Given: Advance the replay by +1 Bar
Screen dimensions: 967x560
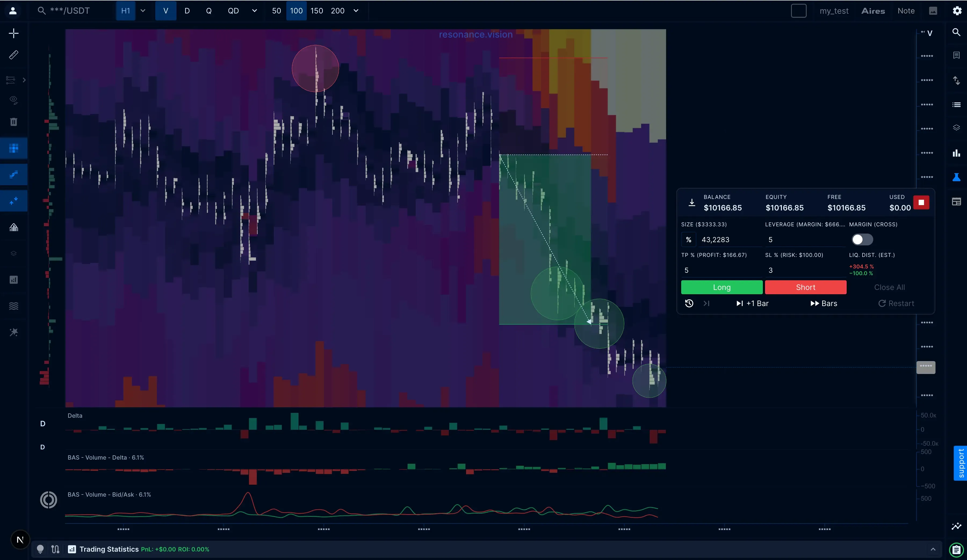Looking at the screenshot, I should coord(752,303).
